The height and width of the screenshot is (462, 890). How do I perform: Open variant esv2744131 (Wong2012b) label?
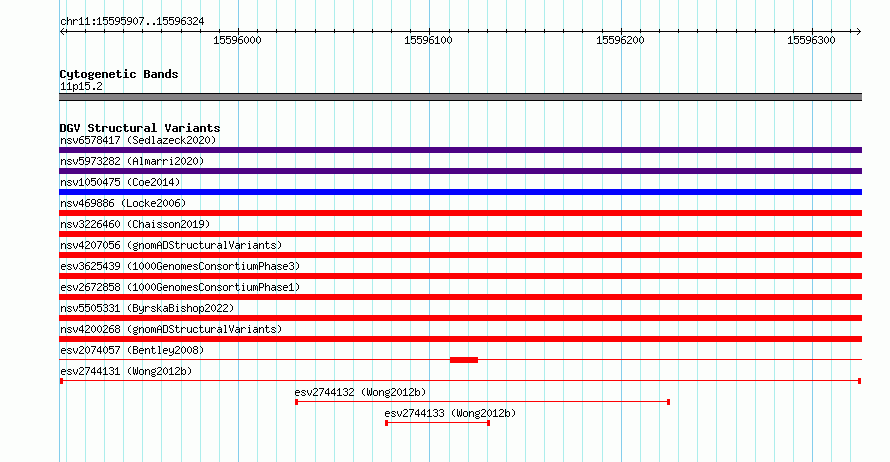(x=126, y=371)
